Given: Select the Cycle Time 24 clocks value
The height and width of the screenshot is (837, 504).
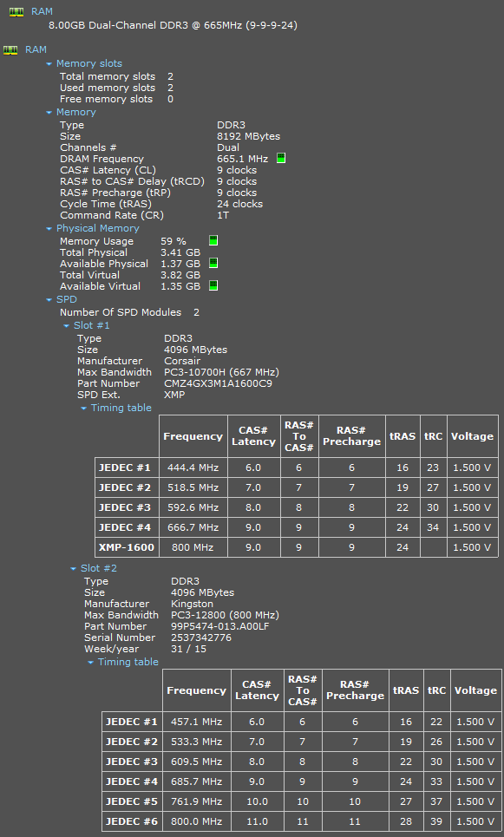Looking at the screenshot, I should point(239,204).
